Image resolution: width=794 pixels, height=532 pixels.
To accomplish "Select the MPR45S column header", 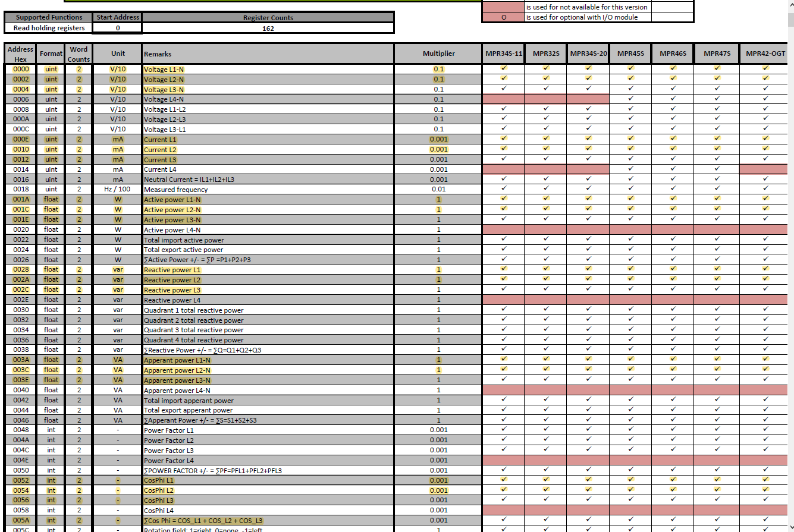I will tap(630, 53).
